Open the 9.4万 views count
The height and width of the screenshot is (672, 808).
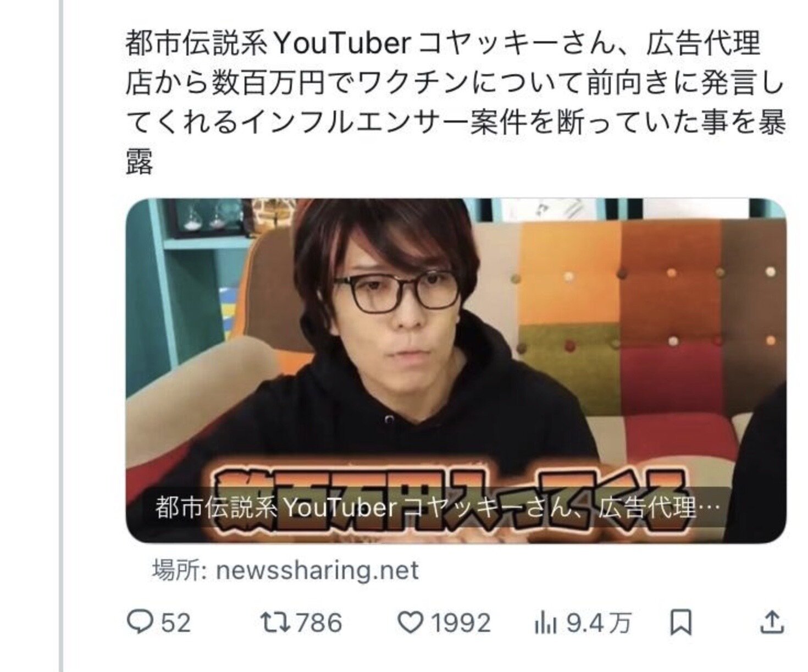point(599,623)
